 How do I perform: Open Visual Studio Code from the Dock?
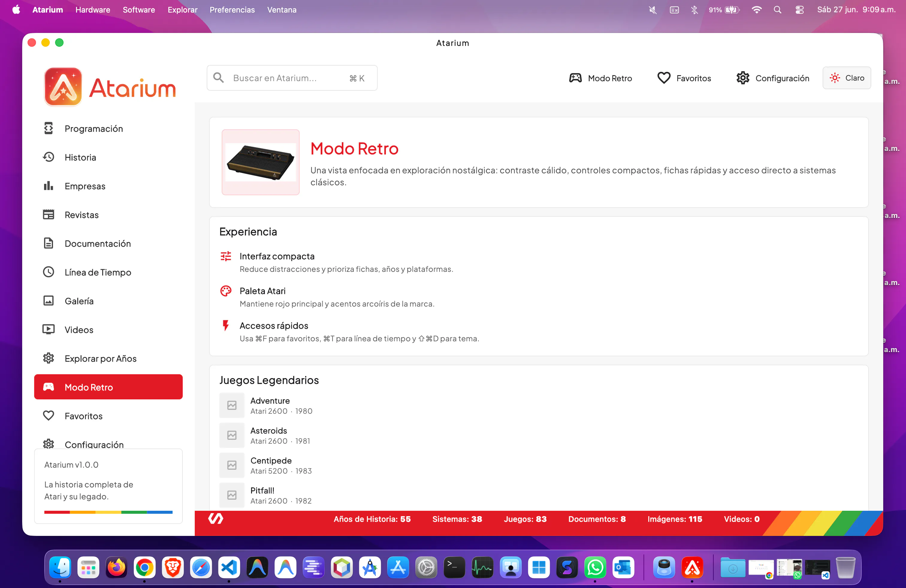coord(229,568)
